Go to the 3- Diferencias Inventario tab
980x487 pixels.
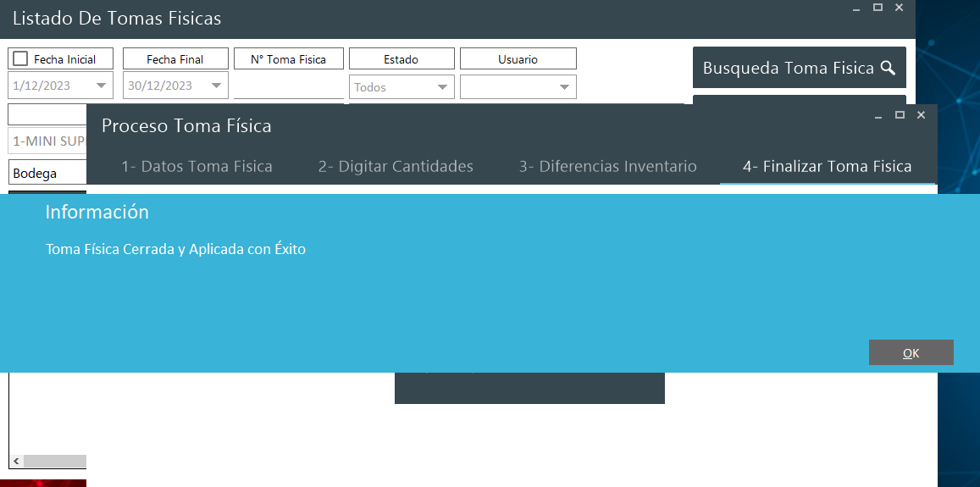click(607, 167)
